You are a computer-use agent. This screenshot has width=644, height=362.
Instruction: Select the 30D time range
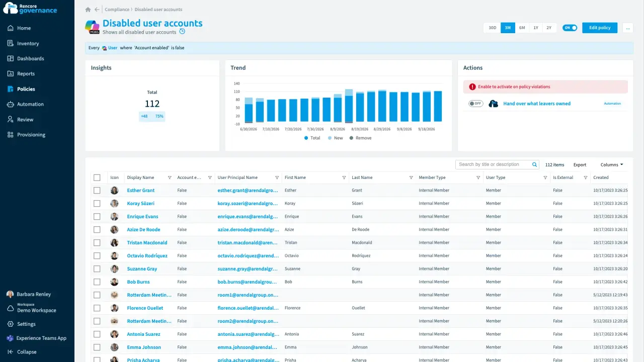tap(493, 28)
